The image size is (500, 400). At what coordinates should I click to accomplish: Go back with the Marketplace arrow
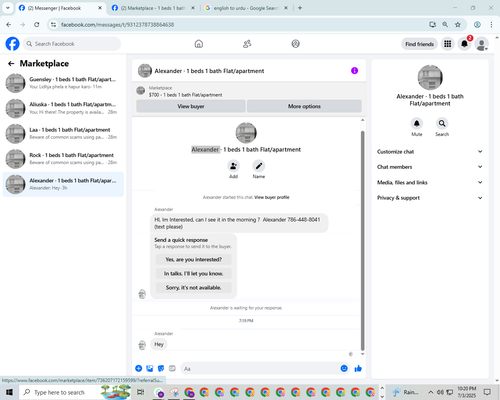click(x=11, y=63)
